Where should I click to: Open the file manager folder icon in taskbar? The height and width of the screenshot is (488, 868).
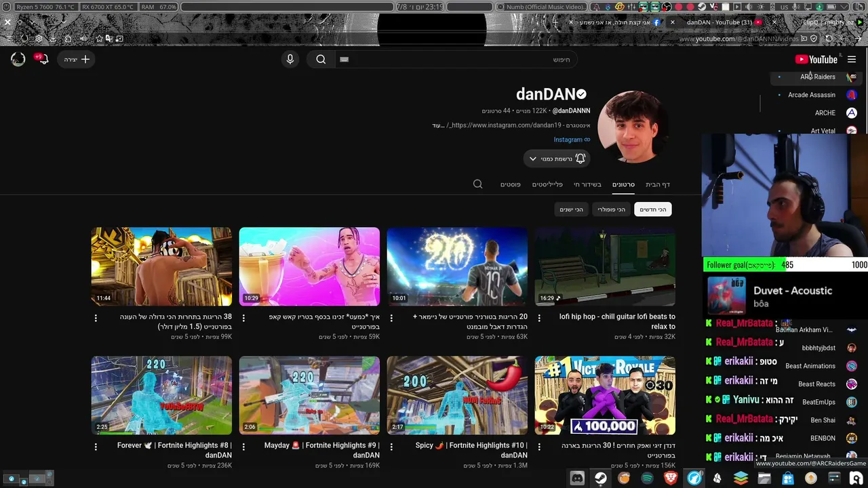(764, 478)
